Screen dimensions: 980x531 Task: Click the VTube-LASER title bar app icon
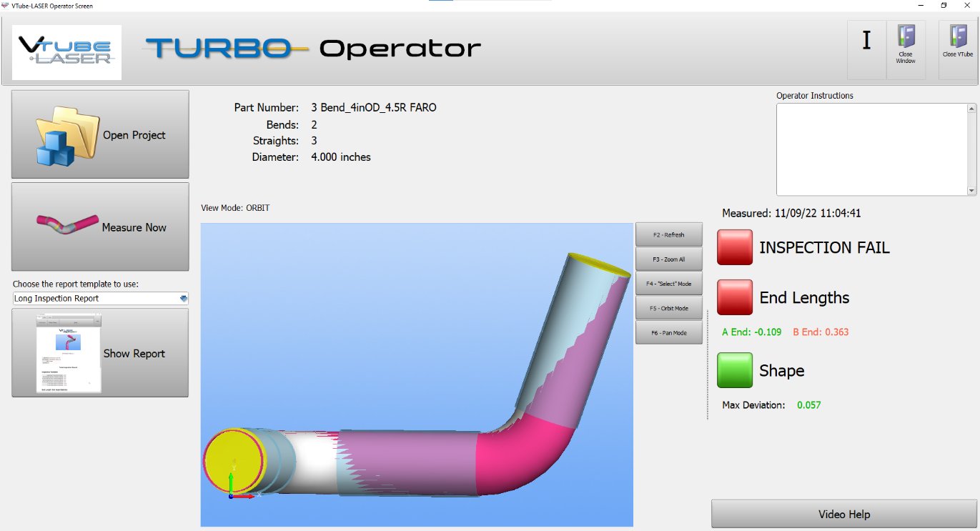[x=5, y=6]
